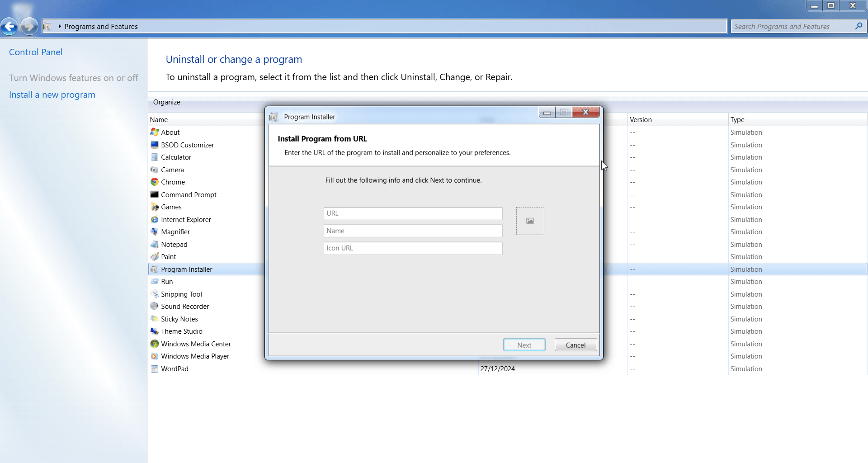Click the Command Prompt icon
Image resolution: width=868 pixels, height=463 pixels.
coord(155,195)
